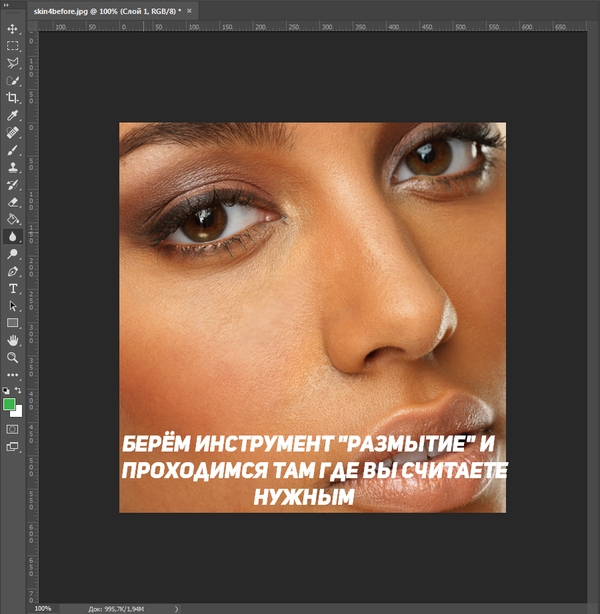Select the Rectangular Marquee tool

(13, 46)
